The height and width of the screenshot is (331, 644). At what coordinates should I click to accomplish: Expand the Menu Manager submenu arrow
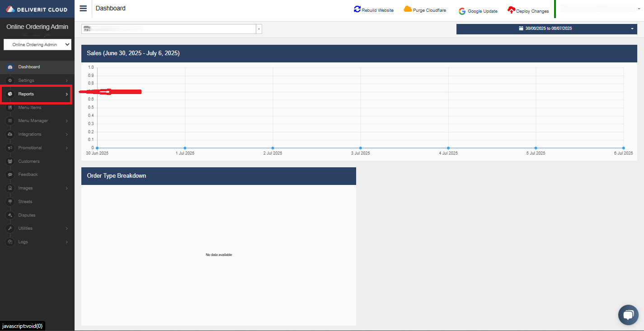click(66, 121)
